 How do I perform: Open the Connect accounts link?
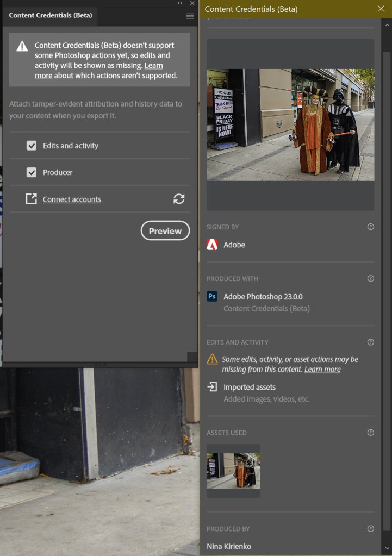point(72,199)
